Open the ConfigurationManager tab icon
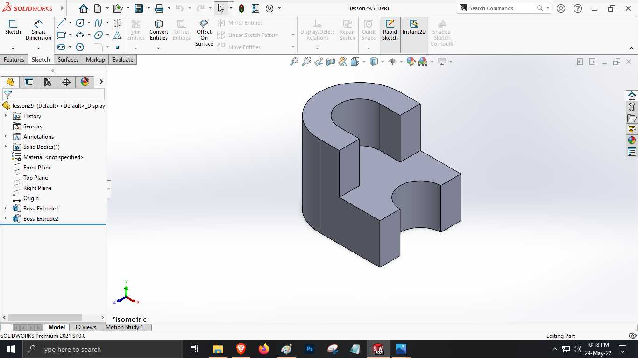638x364 pixels. (47, 82)
